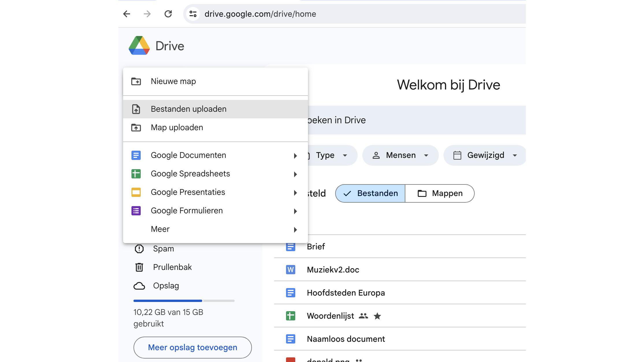The width and height of the screenshot is (644, 362).
Task: Select Nieuwe map menu entry
Action: pyautogui.click(x=173, y=81)
